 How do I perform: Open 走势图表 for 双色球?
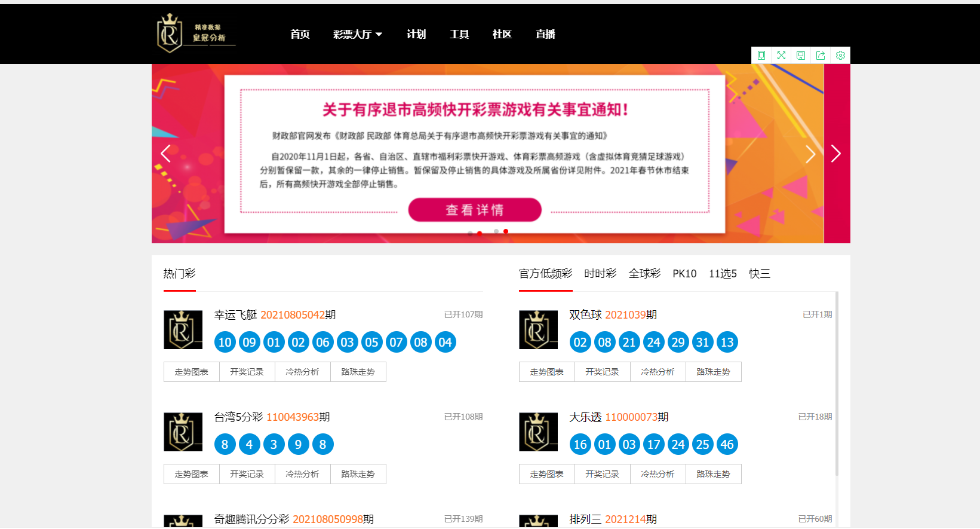[x=547, y=372]
